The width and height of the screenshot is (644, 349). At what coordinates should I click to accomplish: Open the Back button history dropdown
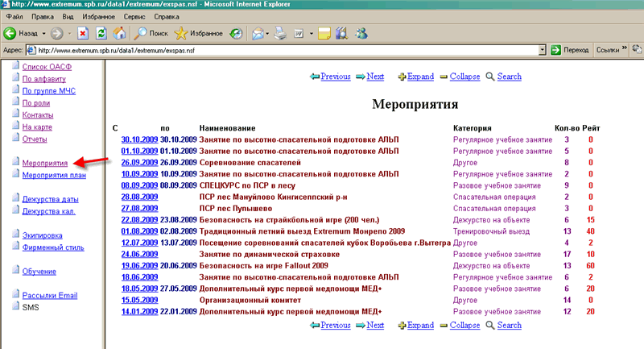tap(43, 33)
